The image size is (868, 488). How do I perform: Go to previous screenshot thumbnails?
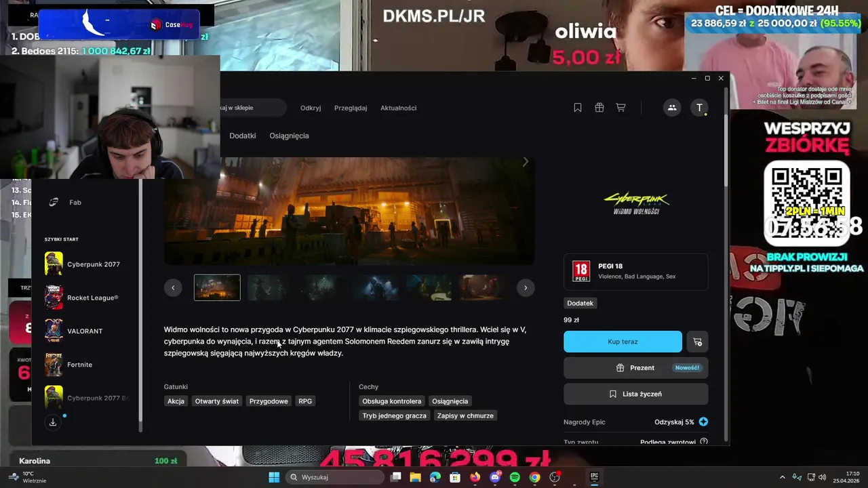[x=173, y=287]
